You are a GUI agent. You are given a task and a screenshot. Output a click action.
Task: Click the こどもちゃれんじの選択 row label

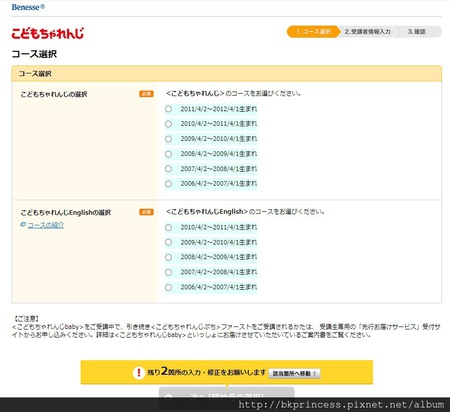[x=54, y=94]
